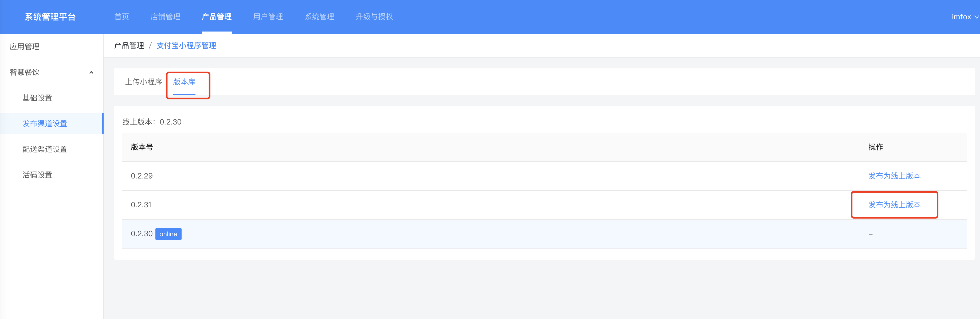Open 升级与授权 in top navigation
The height and width of the screenshot is (319, 980).
[374, 17]
